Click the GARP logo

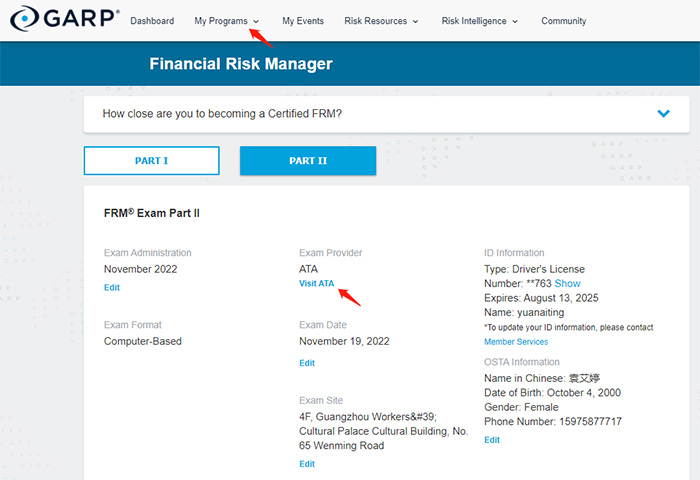[65, 19]
